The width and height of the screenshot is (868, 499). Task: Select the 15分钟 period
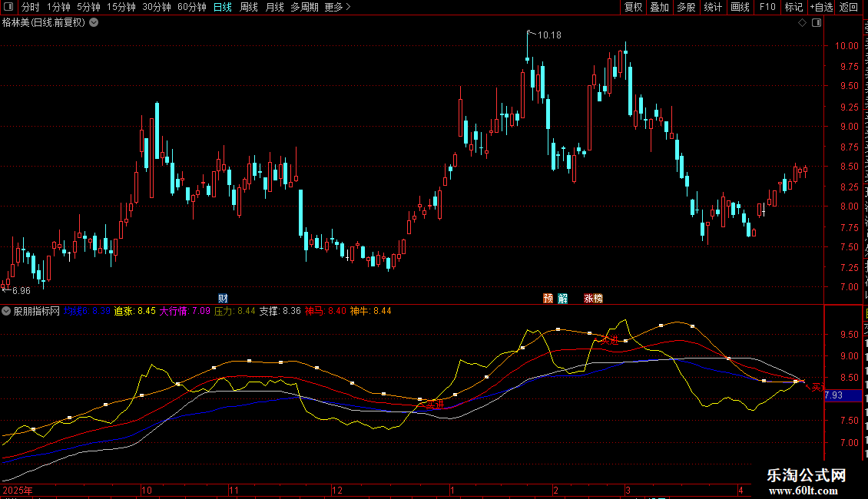pyautogui.click(x=121, y=7)
